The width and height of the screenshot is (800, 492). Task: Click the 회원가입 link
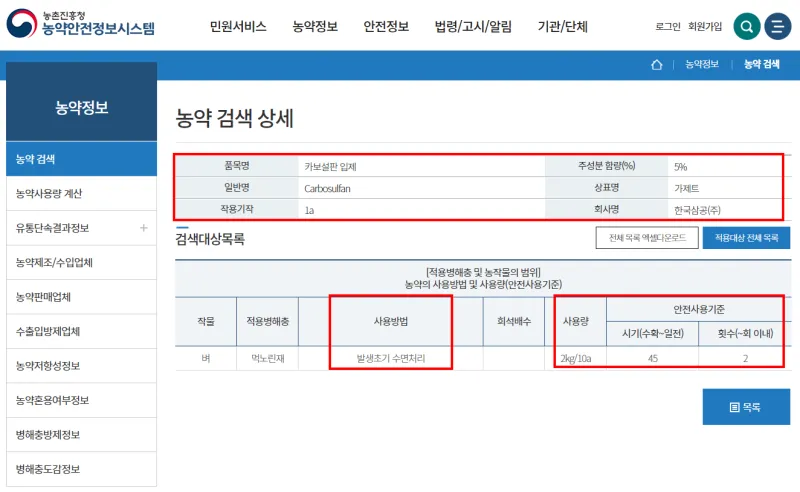(x=705, y=27)
